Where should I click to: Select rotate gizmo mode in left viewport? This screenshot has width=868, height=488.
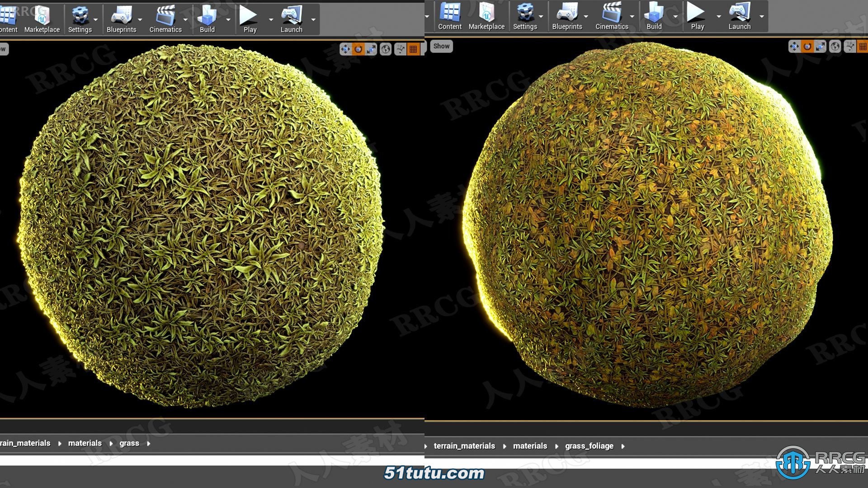pyautogui.click(x=358, y=49)
